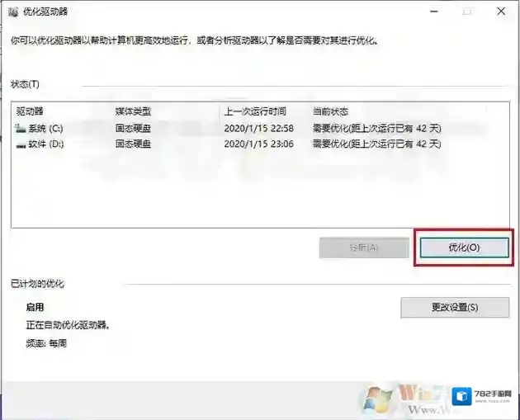Click the 2020/1/15 22:58 run time
Image resolution: width=520 pixels, height=420 pixels.
click(x=258, y=128)
